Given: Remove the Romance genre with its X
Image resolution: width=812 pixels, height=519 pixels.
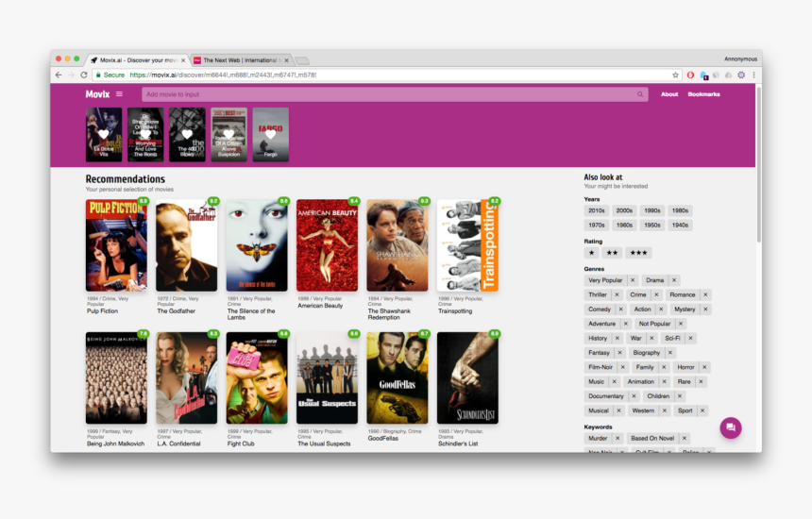Looking at the screenshot, I should pos(705,294).
